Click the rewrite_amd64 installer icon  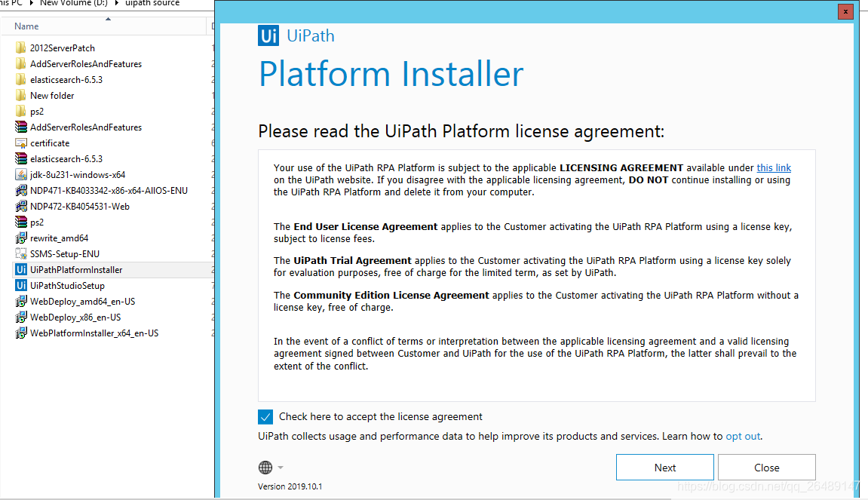click(x=21, y=238)
